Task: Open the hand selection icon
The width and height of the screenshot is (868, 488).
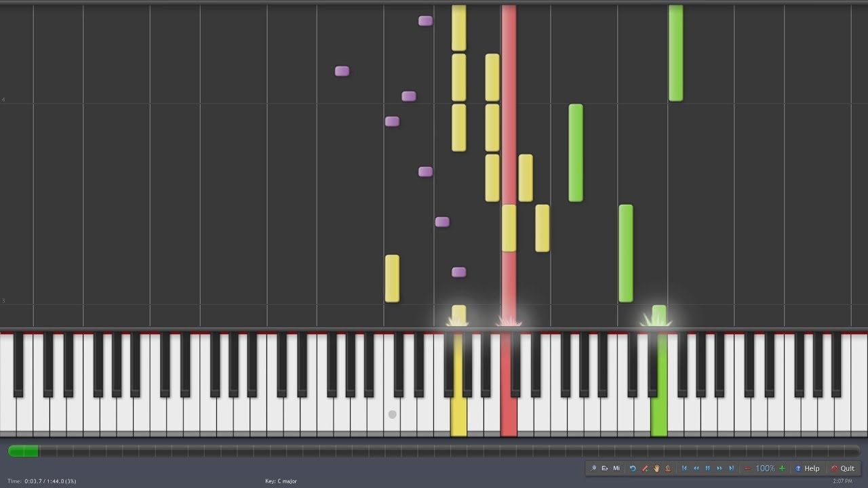Action: [x=656, y=468]
